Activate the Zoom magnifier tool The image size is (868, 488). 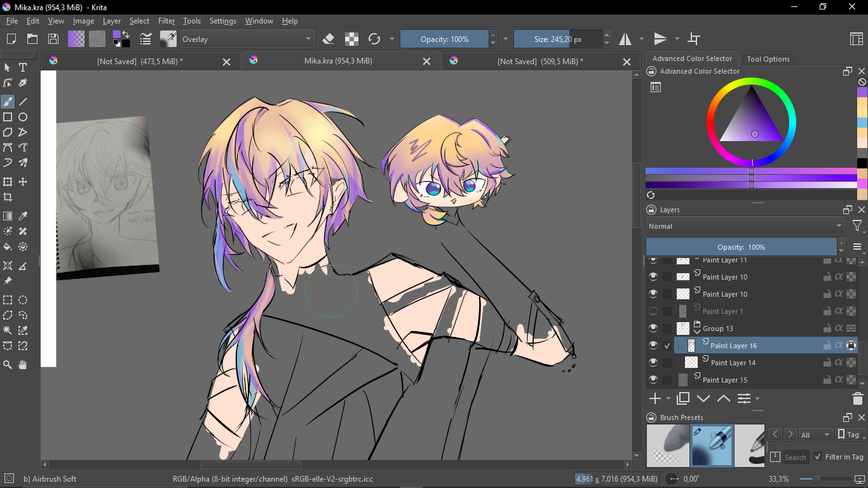coord(8,365)
